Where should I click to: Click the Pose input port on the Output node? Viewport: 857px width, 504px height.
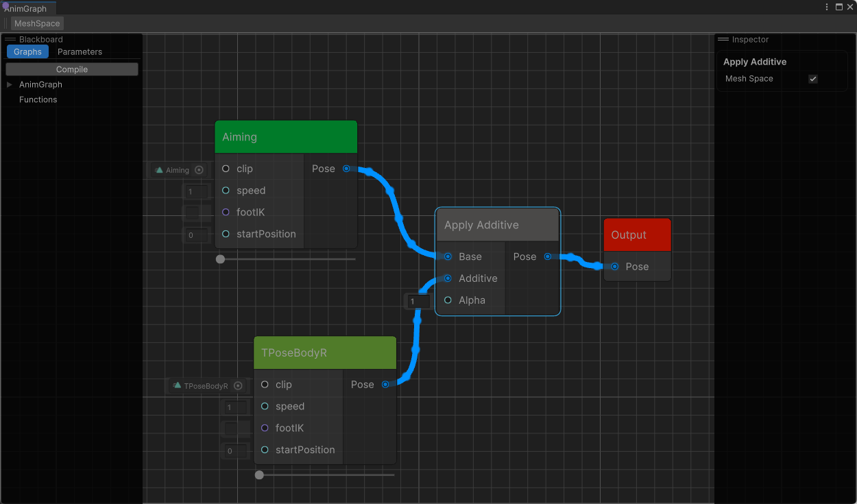615,267
